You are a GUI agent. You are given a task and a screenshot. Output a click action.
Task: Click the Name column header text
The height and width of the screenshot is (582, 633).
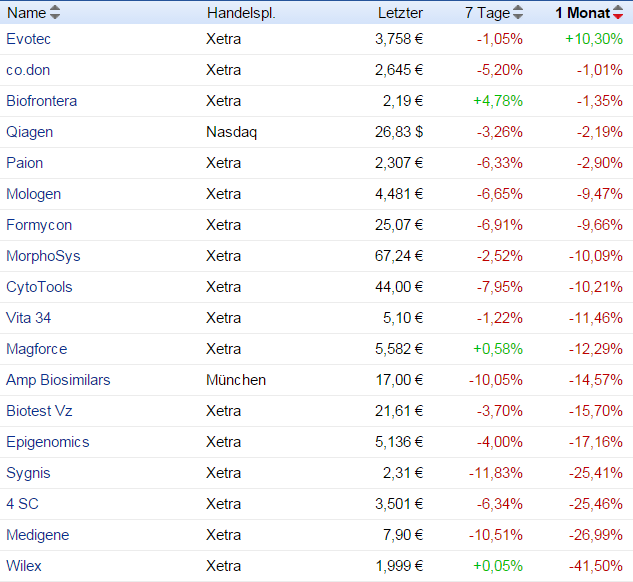[26, 13]
